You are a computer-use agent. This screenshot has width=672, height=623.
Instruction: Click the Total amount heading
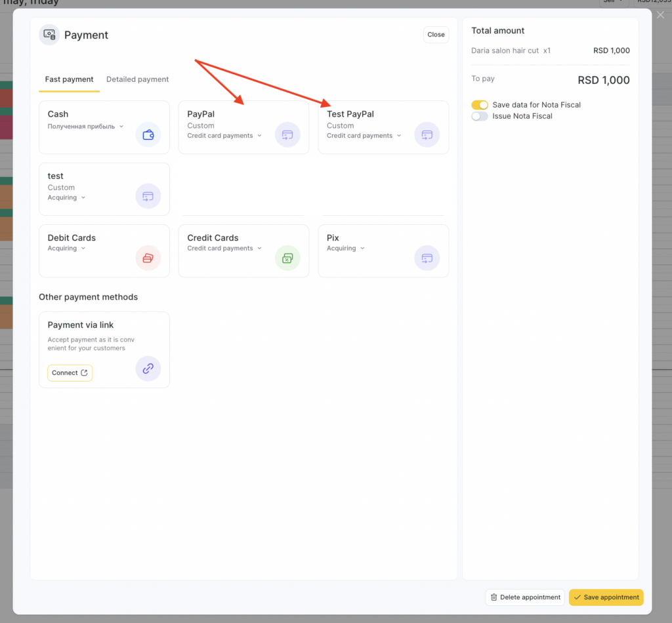coord(497,31)
